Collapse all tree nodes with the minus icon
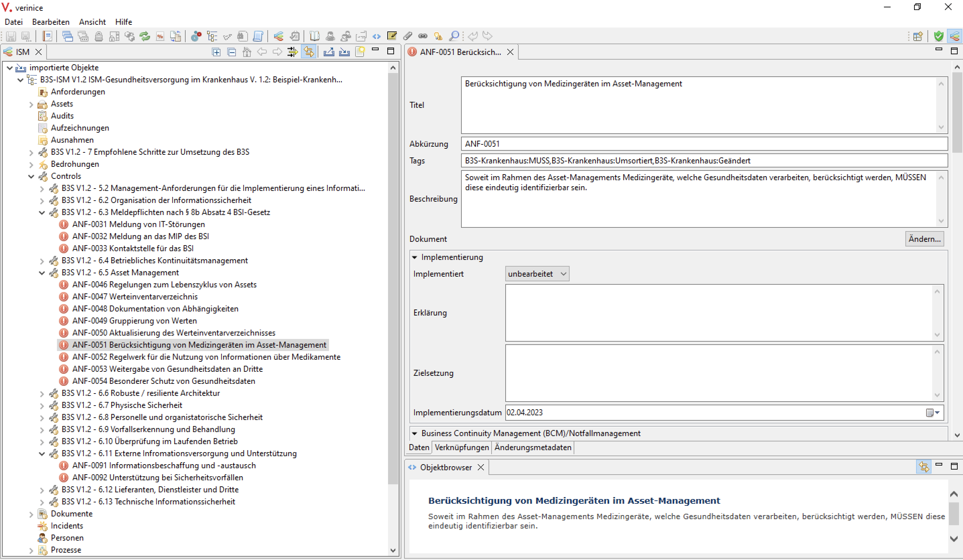 [232, 52]
